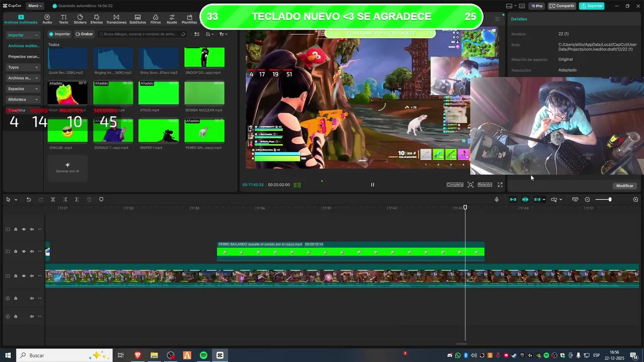Select Proyectos secun... in the sidebar
644x362 pixels.
pos(23,57)
